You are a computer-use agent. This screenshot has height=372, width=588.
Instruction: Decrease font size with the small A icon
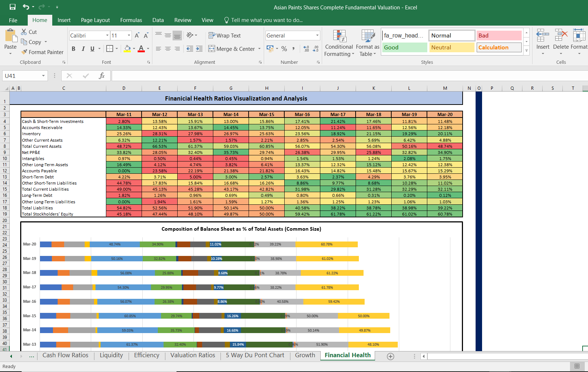(146, 35)
